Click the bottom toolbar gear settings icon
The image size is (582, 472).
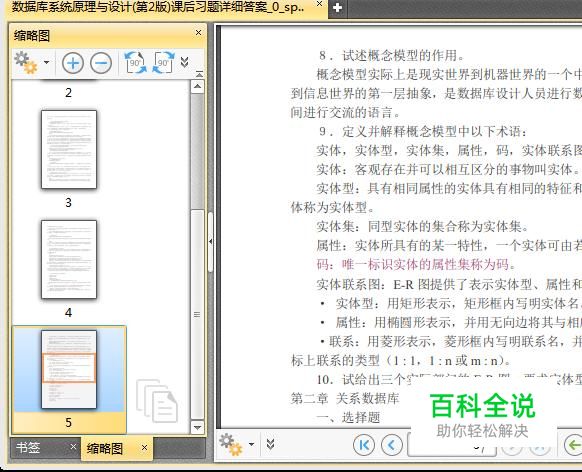[x=230, y=444]
